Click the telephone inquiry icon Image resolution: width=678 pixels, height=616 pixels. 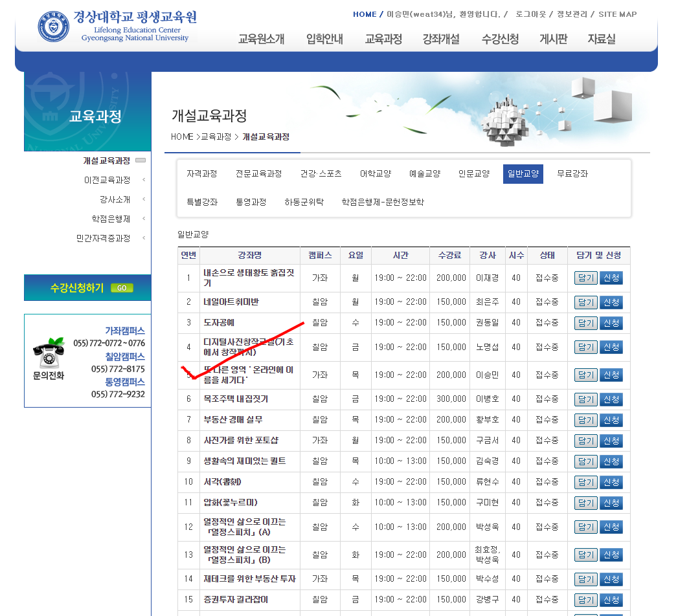[x=50, y=353]
